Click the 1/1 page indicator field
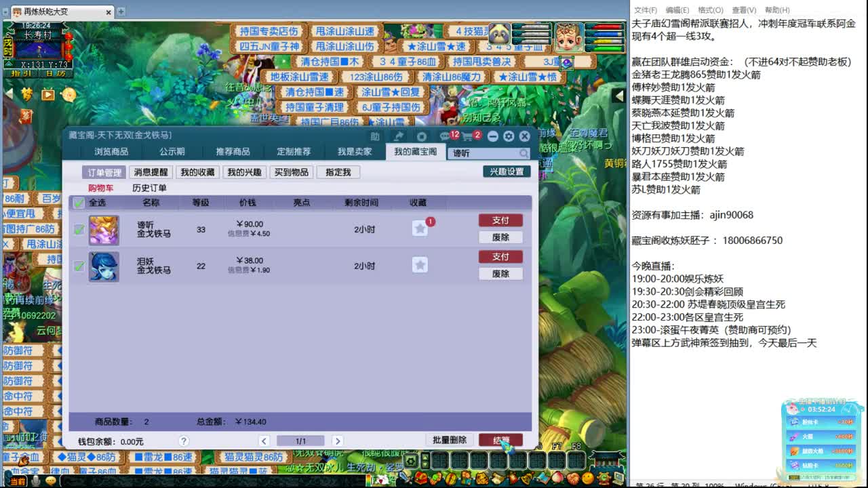868x488 pixels. [300, 441]
